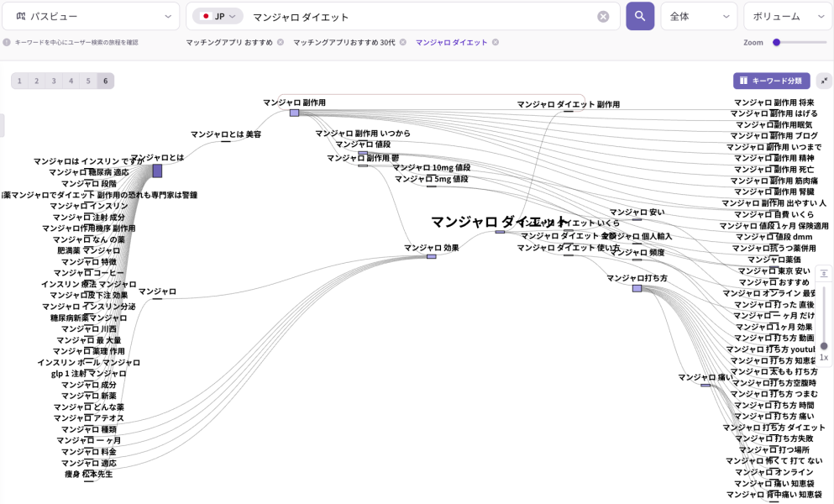Open the JP country selector
The image size is (834, 504).
pos(218,17)
